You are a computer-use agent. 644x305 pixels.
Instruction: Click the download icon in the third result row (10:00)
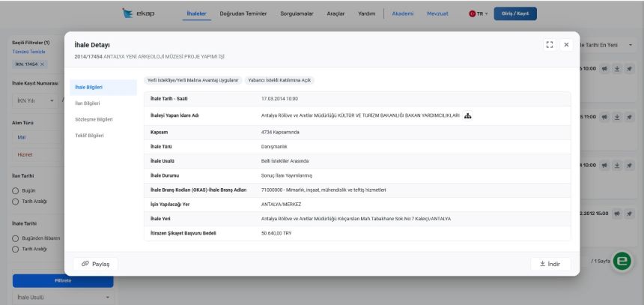[617, 166]
